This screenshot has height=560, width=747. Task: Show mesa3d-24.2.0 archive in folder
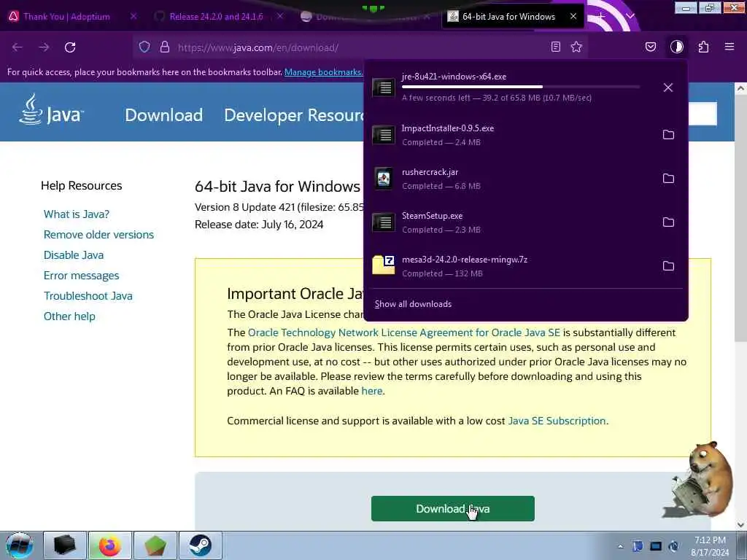(x=668, y=266)
